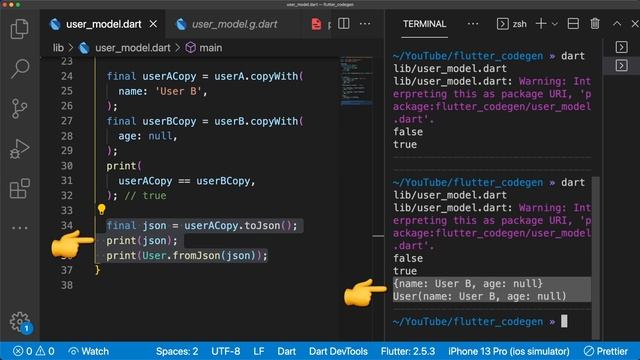Click terminal output '{name: User B, age: null}'
Screen dimensions: 640x360
468,283
